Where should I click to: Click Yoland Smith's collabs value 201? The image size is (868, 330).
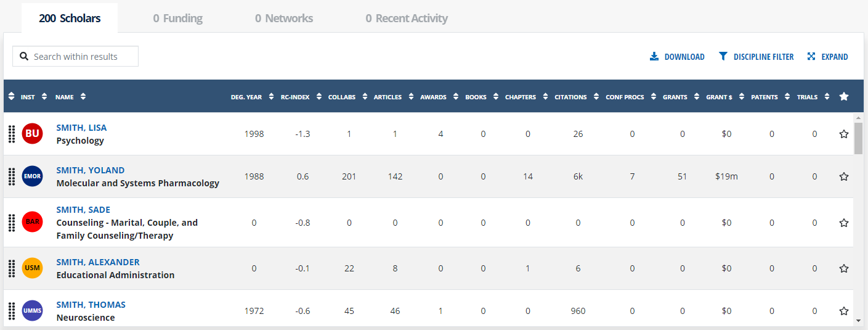tap(349, 176)
